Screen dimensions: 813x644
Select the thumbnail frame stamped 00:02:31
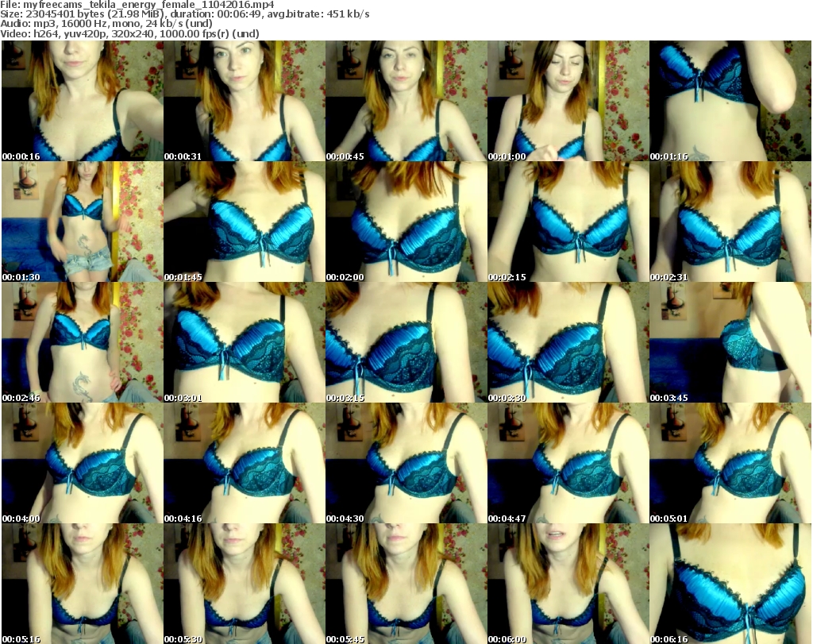tap(730, 222)
